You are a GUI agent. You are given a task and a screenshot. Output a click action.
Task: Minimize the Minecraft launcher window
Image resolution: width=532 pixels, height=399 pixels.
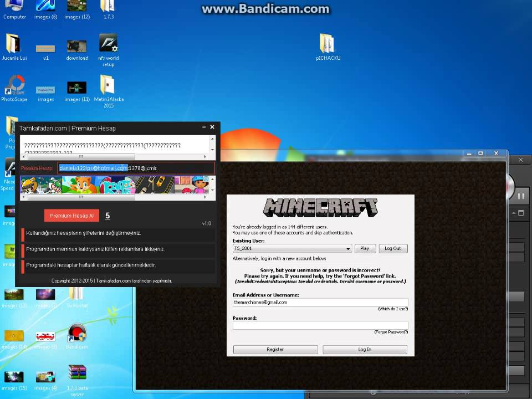(469, 154)
